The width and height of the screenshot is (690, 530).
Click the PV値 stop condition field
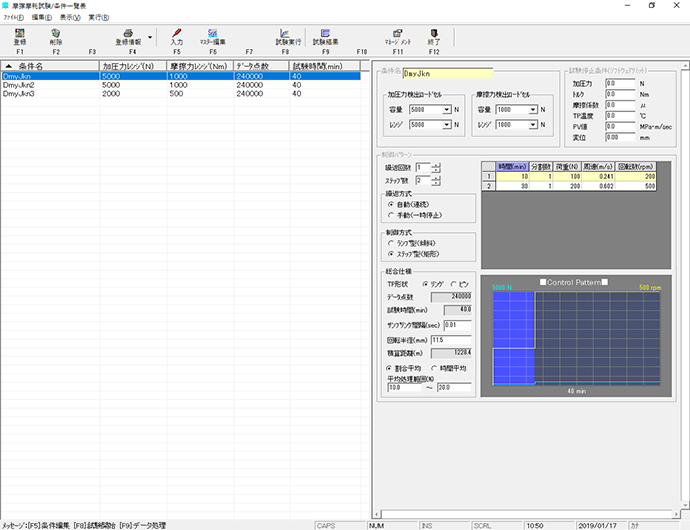620,126
